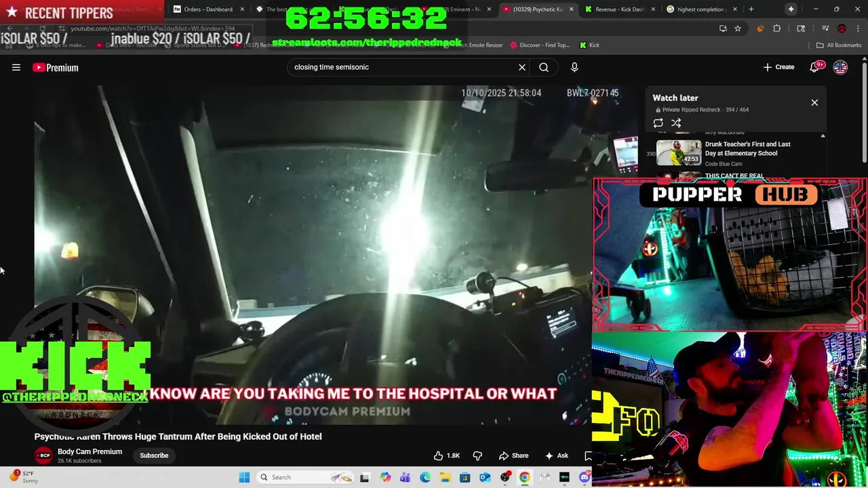Viewport: 868px width, 488px height.
Task: Open the Ask AI button
Action: 557,455
